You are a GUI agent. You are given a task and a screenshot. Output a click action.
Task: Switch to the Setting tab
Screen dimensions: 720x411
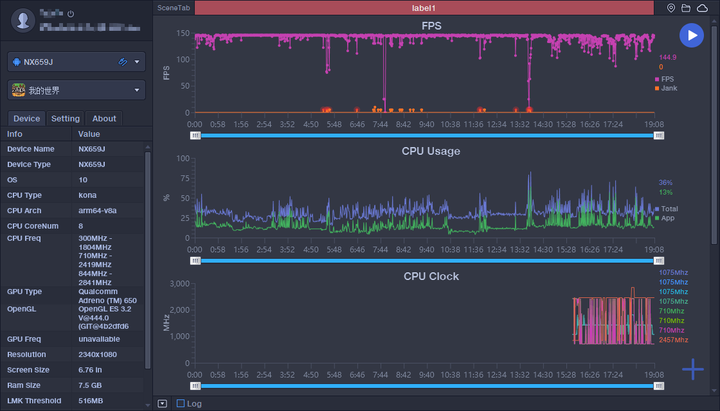(x=65, y=118)
